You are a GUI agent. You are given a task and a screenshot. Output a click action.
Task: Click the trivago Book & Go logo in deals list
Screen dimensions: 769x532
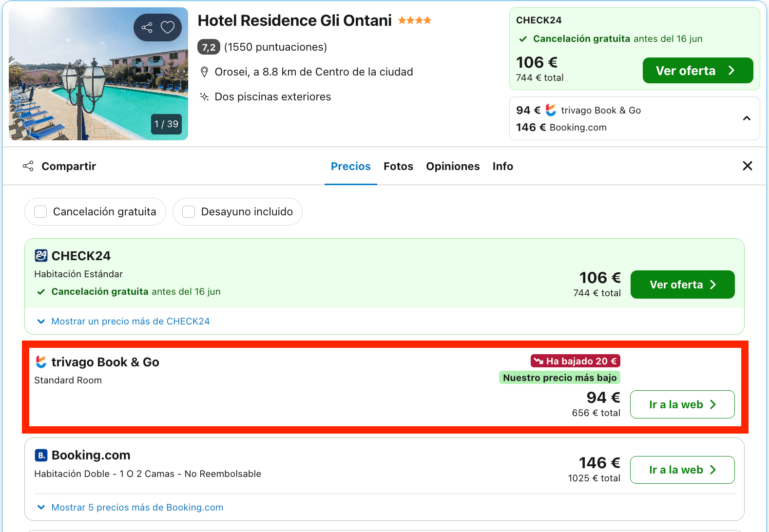click(x=41, y=362)
